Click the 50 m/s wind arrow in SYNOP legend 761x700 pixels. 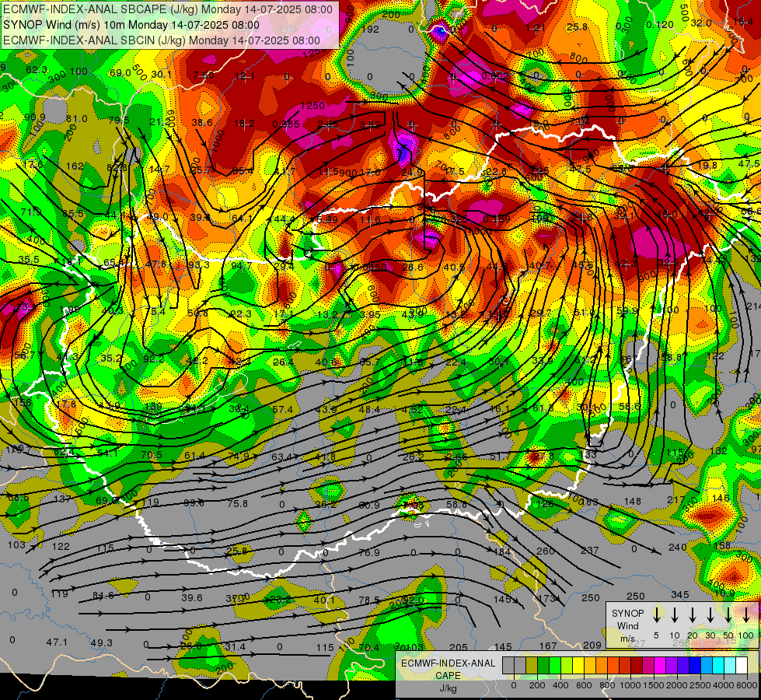pyautogui.click(x=728, y=615)
